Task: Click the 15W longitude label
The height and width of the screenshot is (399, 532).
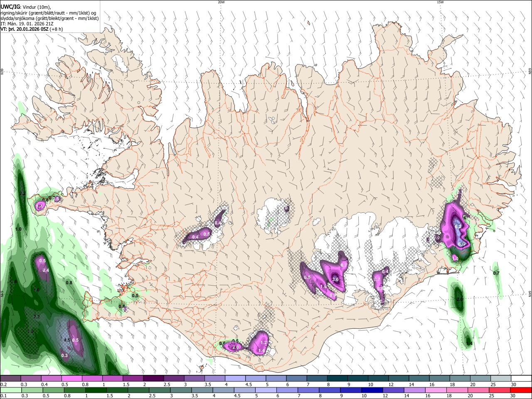Action: 440,2
